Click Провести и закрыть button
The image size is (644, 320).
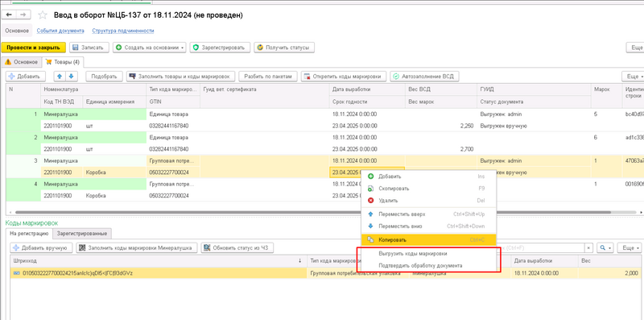(x=34, y=48)
